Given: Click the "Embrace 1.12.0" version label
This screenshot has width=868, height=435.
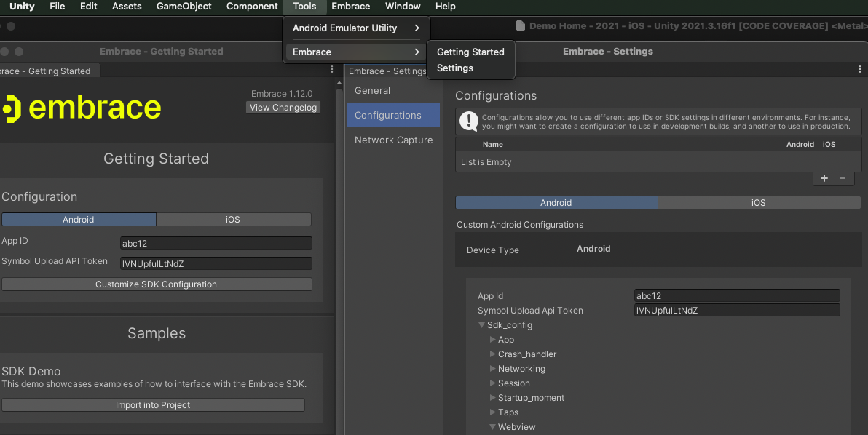Looking at the screenshot, I should [x=282, y=94].
